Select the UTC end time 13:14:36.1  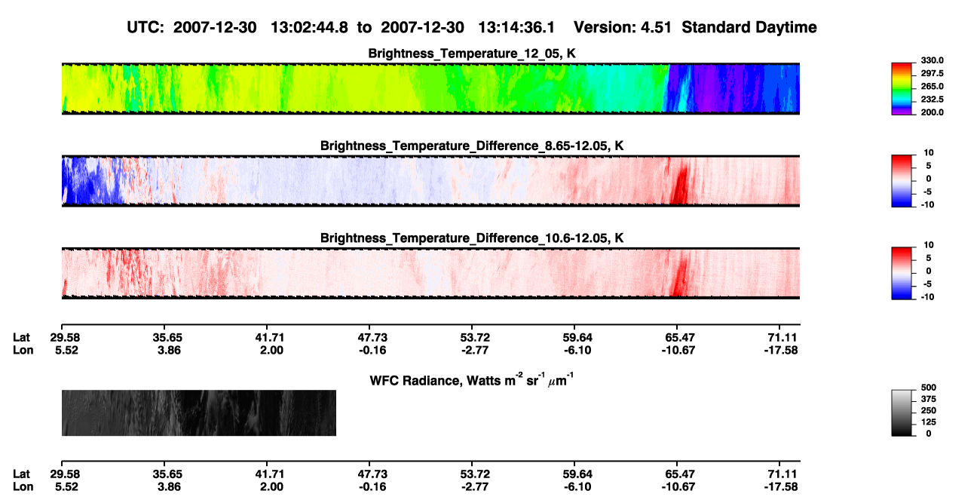pyautogui.click(x=516, y=28)
